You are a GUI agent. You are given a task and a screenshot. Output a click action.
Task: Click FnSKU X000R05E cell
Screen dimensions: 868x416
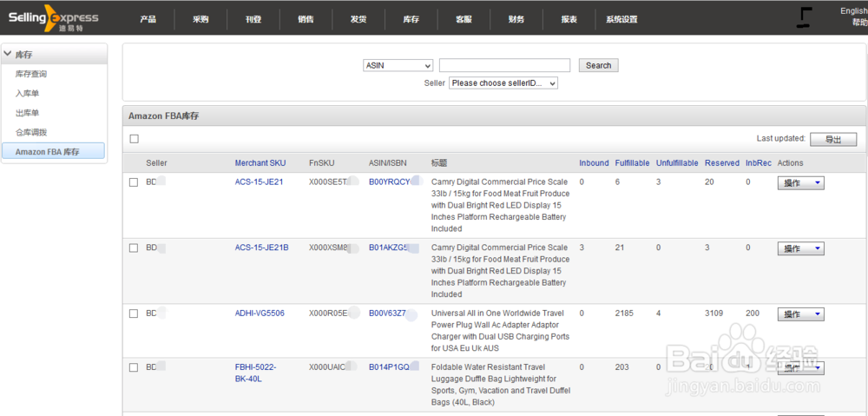click(x=328, y=313)
